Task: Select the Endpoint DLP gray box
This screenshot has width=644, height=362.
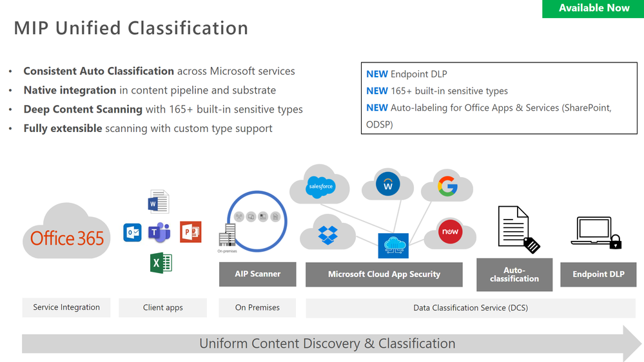Action: click(598, 274)
